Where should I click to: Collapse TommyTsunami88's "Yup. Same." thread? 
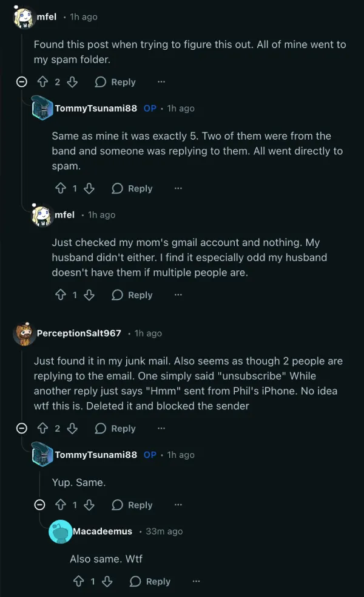click(40, 505)
